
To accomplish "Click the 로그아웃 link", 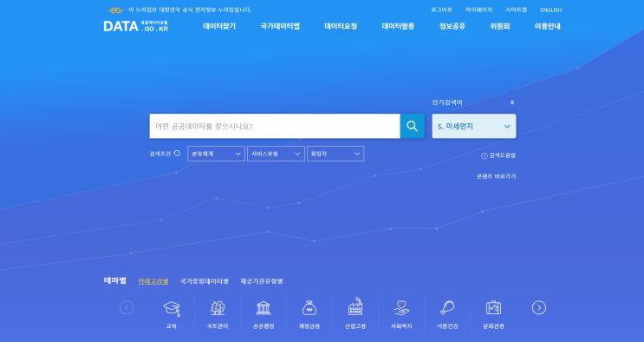I will 441,10.
